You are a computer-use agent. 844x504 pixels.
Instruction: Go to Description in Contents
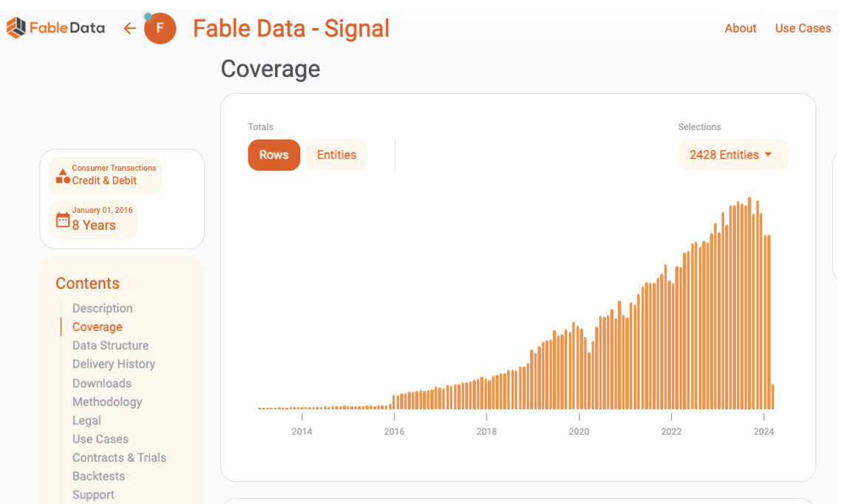103,308
